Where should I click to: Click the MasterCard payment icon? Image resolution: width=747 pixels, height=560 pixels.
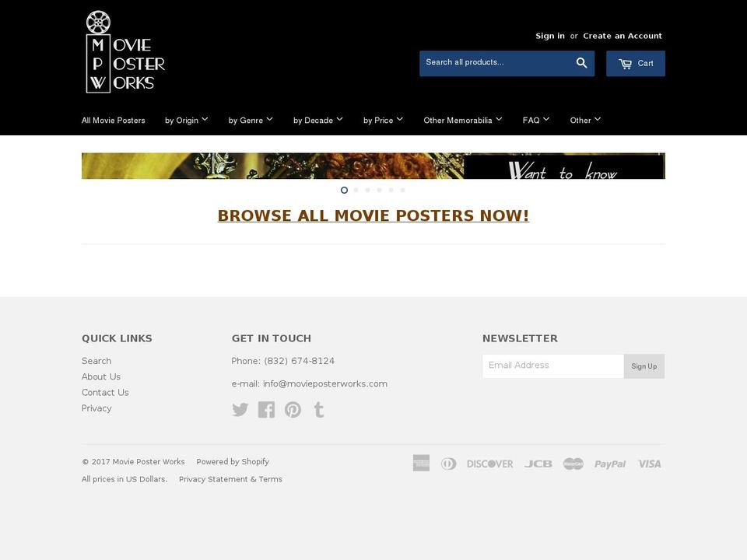tap(573, 464)
